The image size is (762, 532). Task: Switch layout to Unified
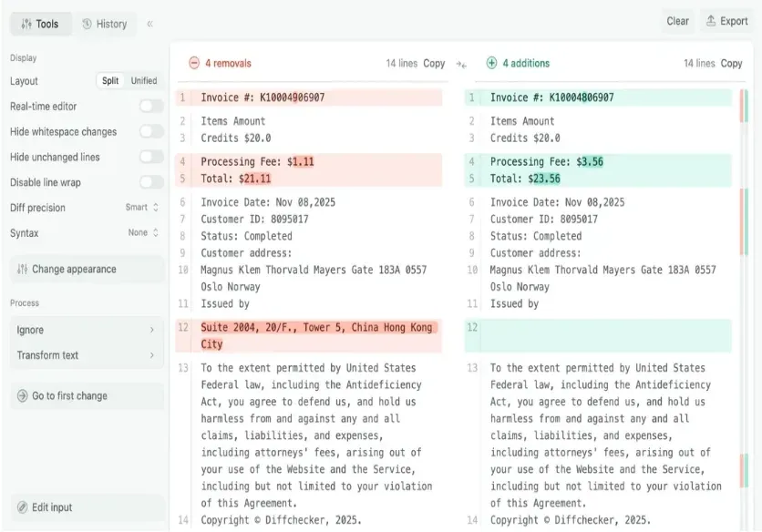pyautogui.click(x=144, y=81)
